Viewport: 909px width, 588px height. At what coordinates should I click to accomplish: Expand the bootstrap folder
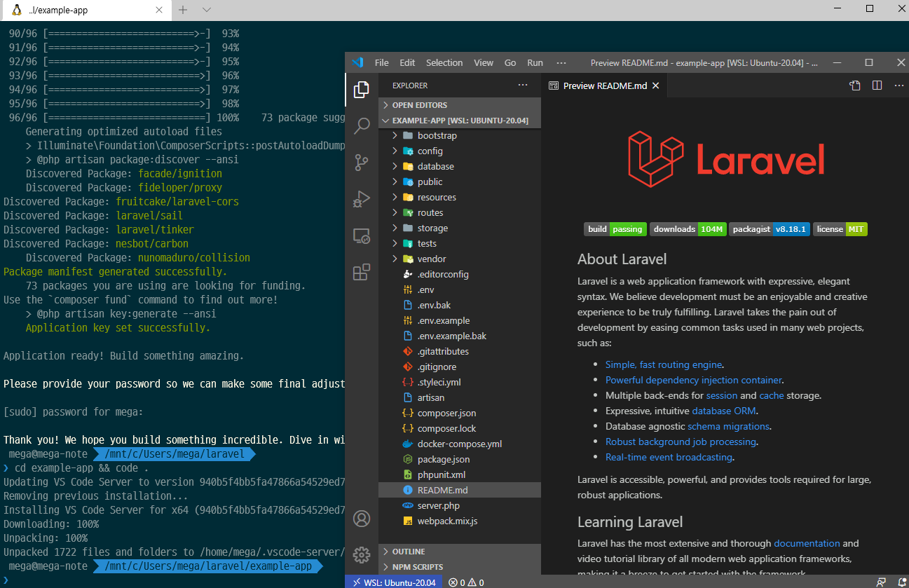tap(460, 135)
